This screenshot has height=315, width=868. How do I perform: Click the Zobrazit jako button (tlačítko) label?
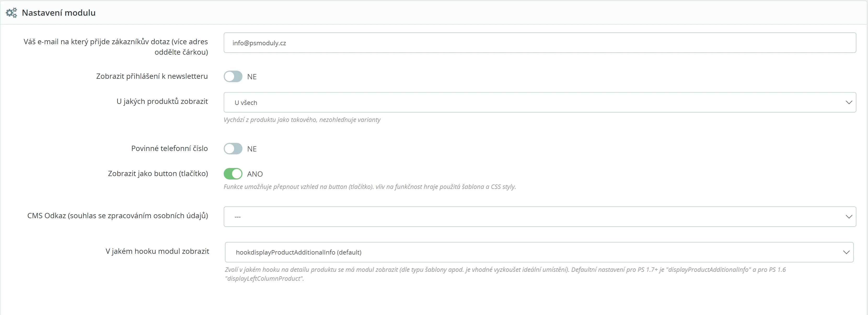(x=158, y=173)
